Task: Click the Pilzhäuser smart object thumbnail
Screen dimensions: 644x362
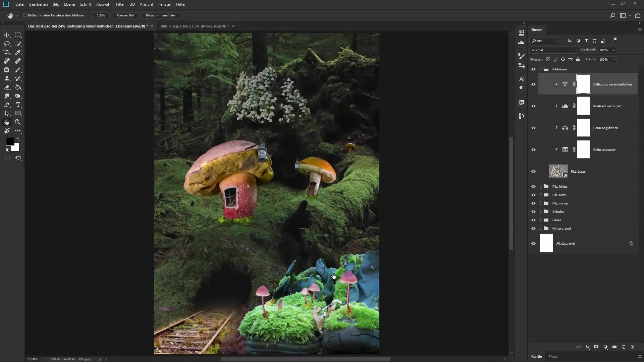Action: (558, 171)
